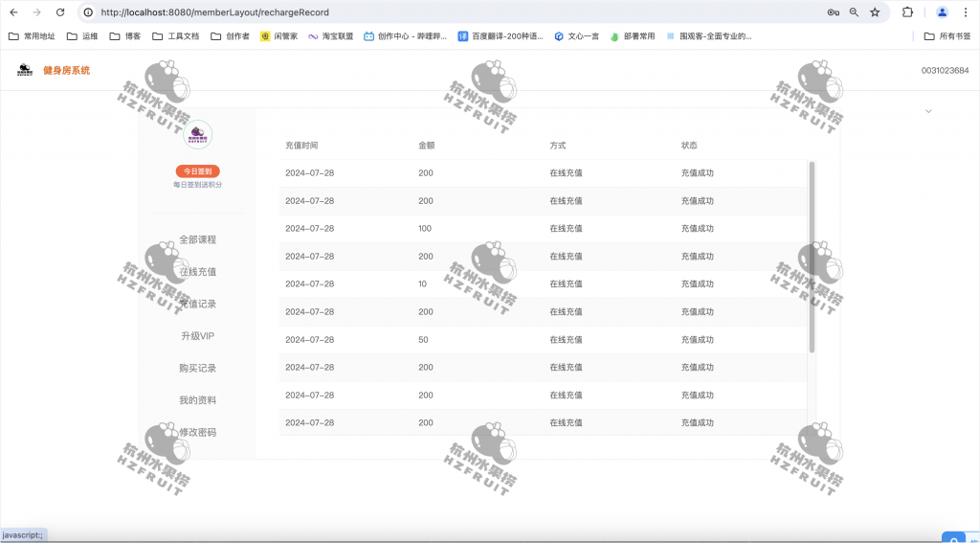Open the 全部课程 sidebar menu
Viewport: 980px width, 543px height.
[x=197, y=239]
